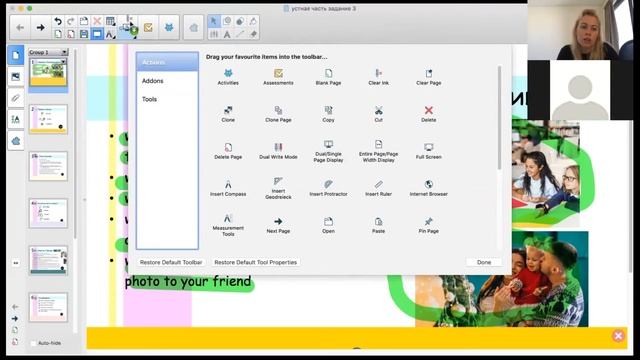Open the Attachments paperclip sidebar tab
The image size is (640, 360).
pos(16,98)
